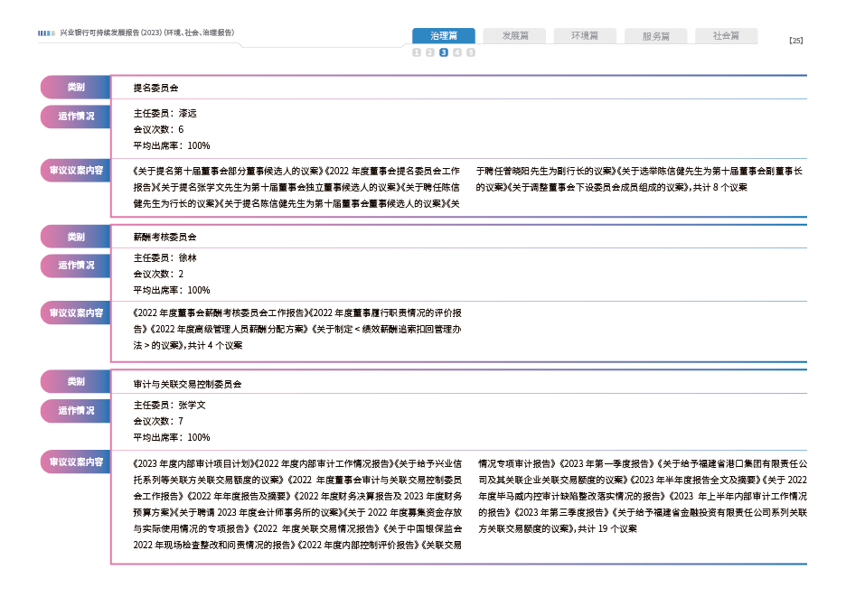Select the 类别 label for 审计与关联交易控制委员会

point(75,382)
